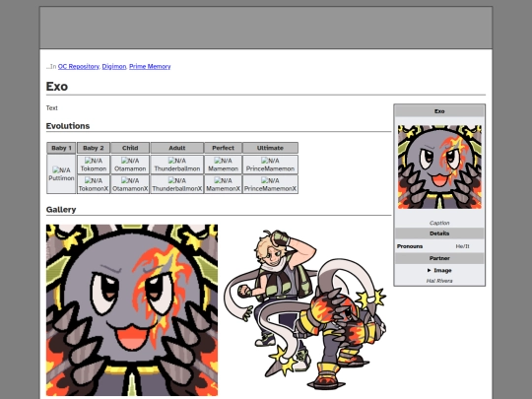Viewport: 532px width, 399px height.
Task: Open the large Exo face gallery image
Action: click(x=132, y=310)
